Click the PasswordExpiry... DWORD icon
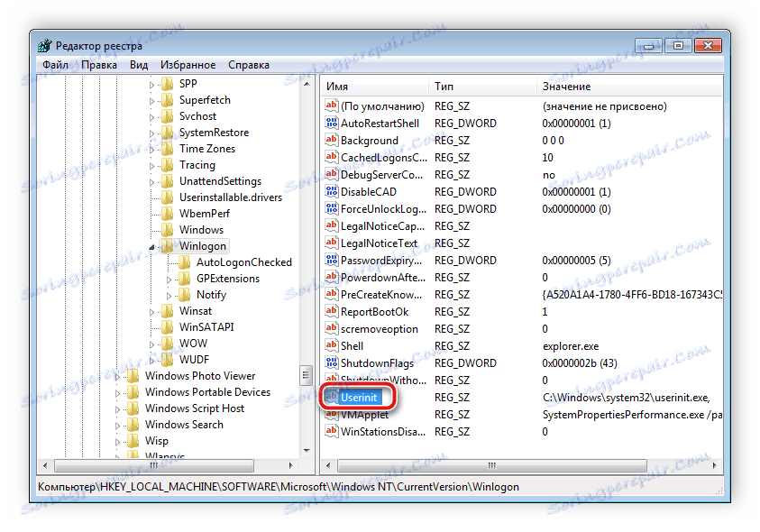The height and width of the screenshot is (532, 760). [x=332, y=260]
